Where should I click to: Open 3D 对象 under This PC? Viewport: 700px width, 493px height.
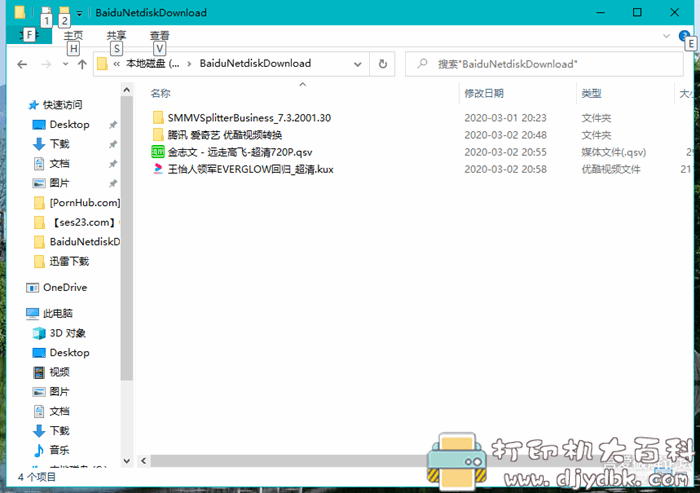67,333
